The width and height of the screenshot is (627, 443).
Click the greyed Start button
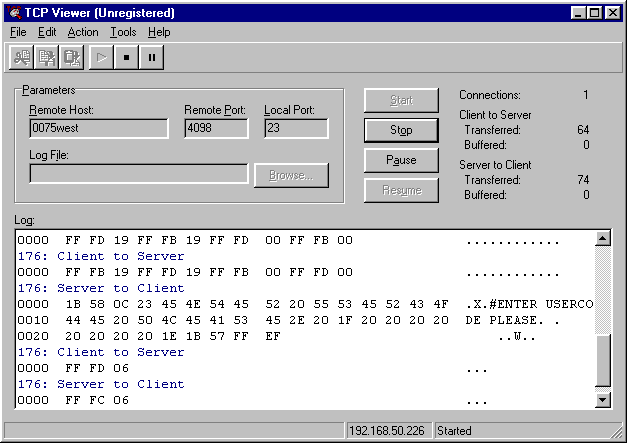coord(401,100)
